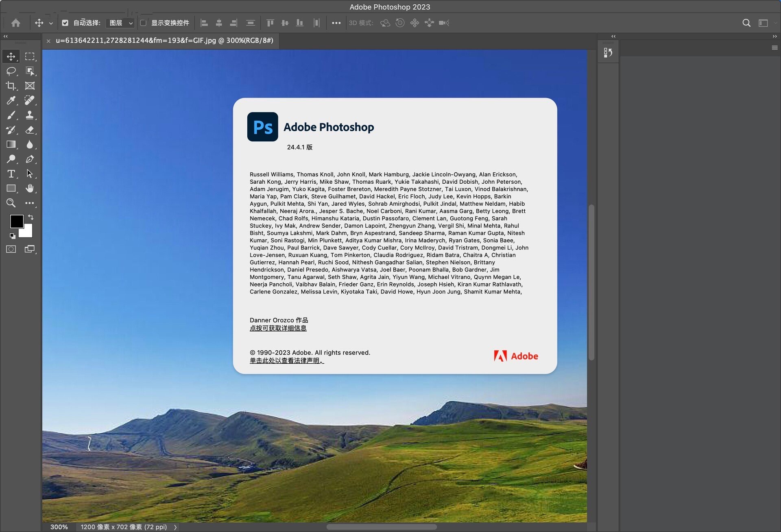Expand the Move tool preset picker arrow
This screenshot has width=781, height=532.
coord(51,24)
